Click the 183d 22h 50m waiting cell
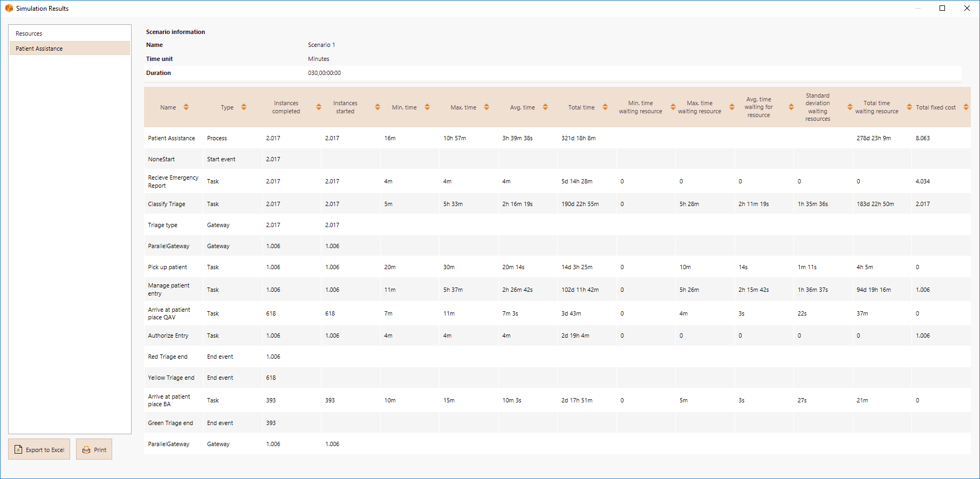The image size is (980, 479). (x=875, y=204)
